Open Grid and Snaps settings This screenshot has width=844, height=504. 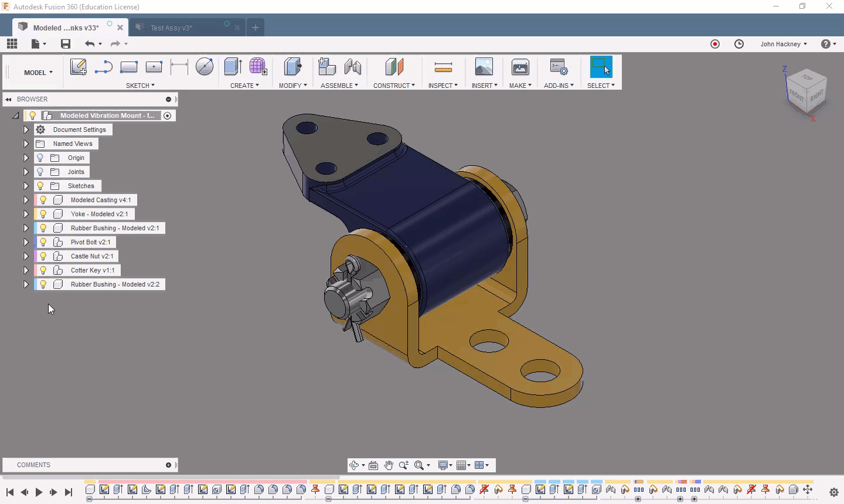point(464,465)
